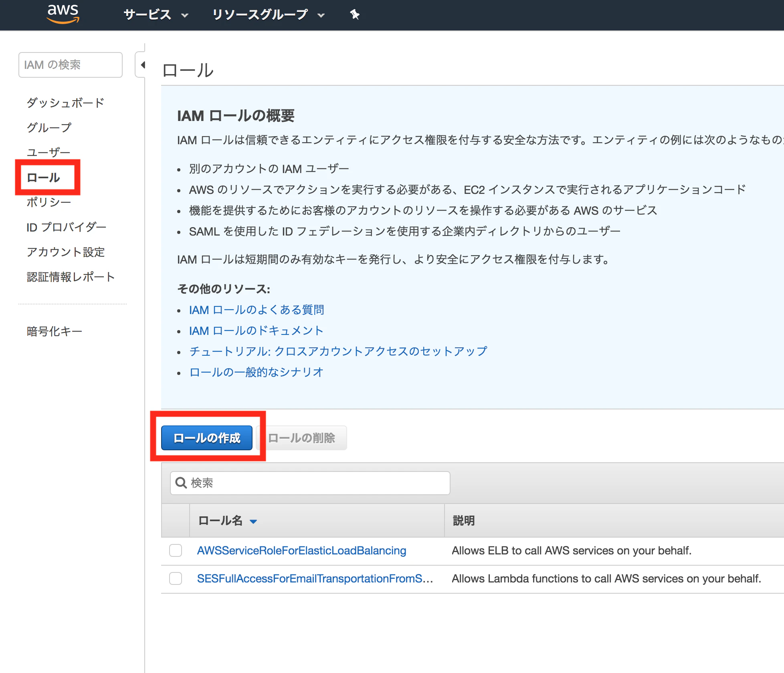
Task: Click the ロールの削除 button
Action: click(x=301, y=438)
